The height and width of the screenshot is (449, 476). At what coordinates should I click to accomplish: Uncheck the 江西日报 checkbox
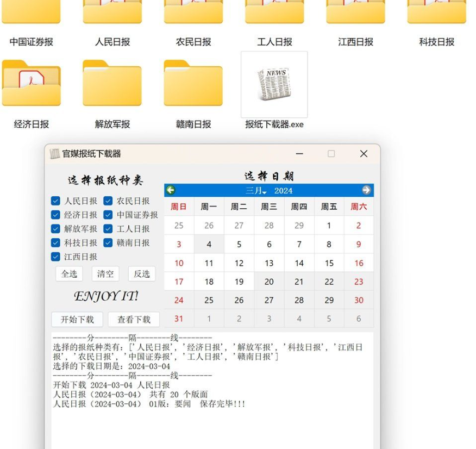tap(55, 257)
